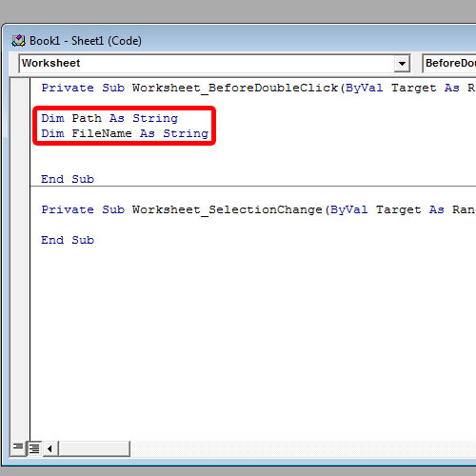Click the ByVal keyword in SelectionChange line

pos(349,209)
